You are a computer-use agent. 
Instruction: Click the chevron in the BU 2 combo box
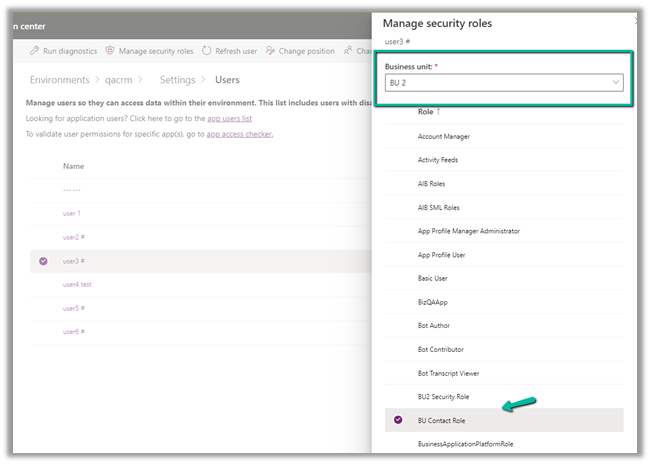[x=615, y=83]
